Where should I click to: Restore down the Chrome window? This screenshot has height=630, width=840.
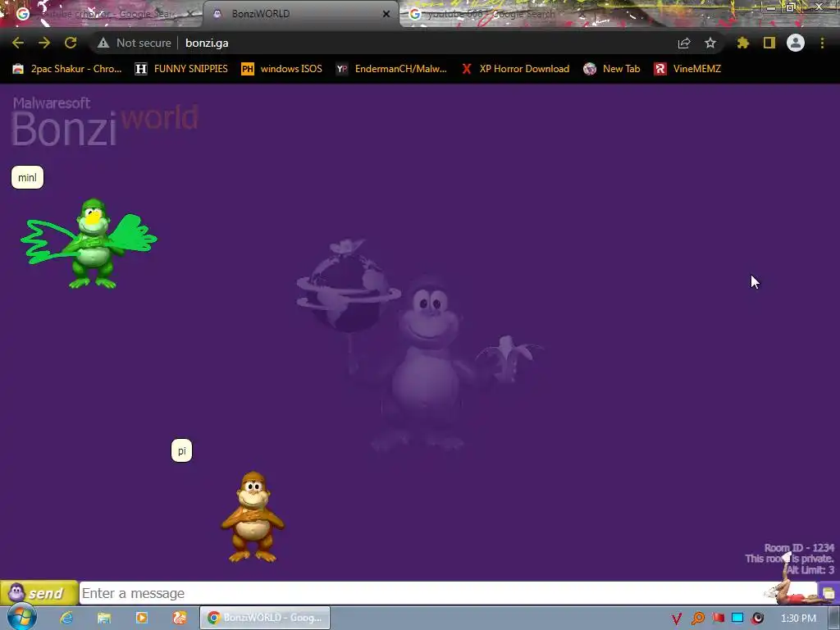pyautogui.click(x=790, y=7)
